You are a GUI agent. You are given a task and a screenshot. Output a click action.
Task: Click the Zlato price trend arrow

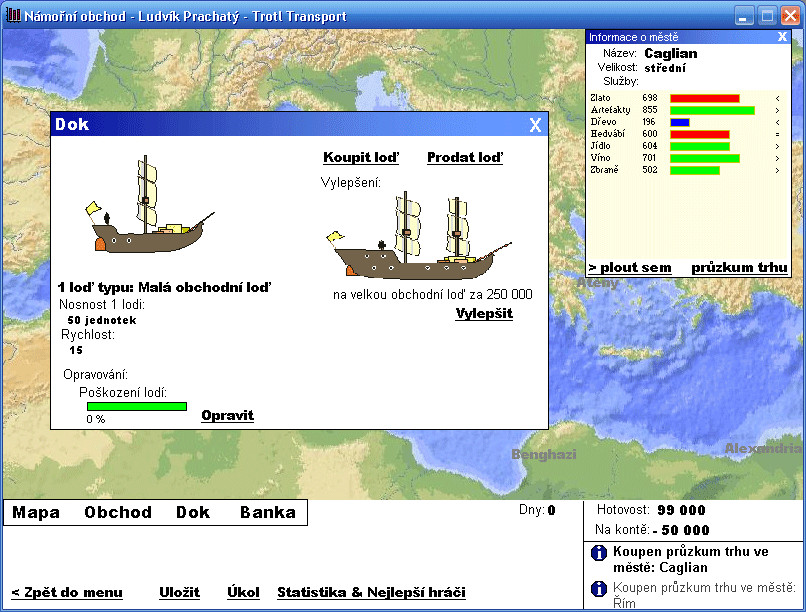(777, 98)
